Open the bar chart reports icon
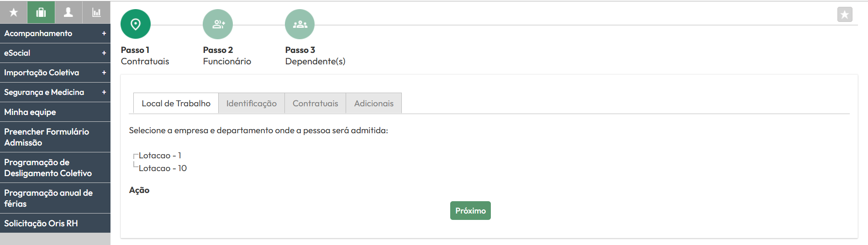Image resolution: width=868 pixels, height=245 pixels. 96,12
